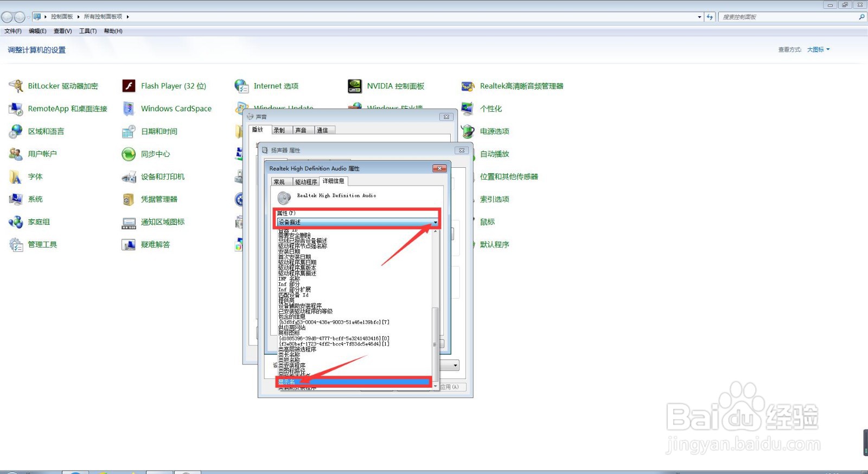The height and width of the screenshot is (474, 868).
Task: Open 字体 folder
Action: (26, 177)
